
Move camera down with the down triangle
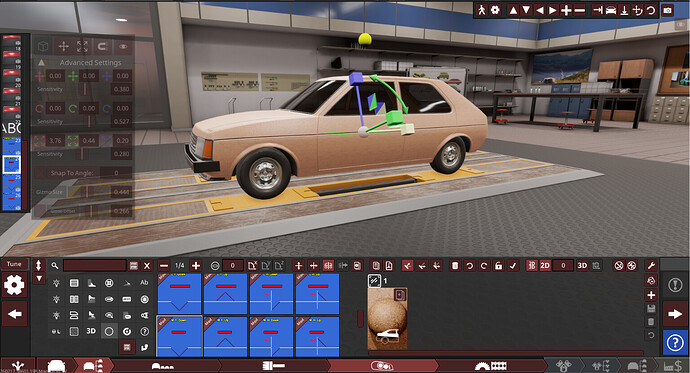point(526,10)
